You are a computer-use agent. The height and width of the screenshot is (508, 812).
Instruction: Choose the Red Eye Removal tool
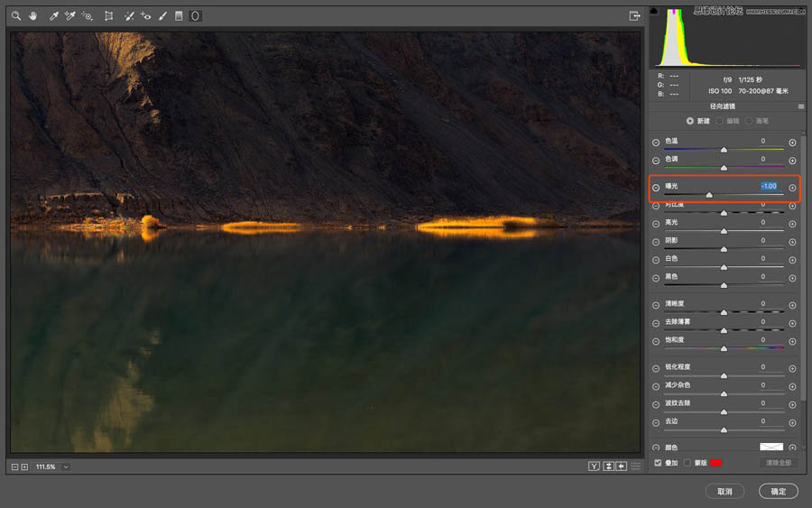(146, 16)
